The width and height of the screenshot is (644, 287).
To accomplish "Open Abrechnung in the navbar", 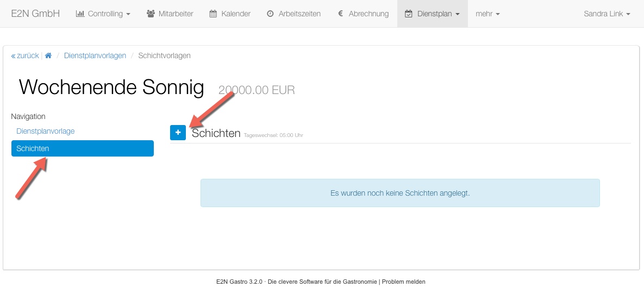I will (364, 14).
